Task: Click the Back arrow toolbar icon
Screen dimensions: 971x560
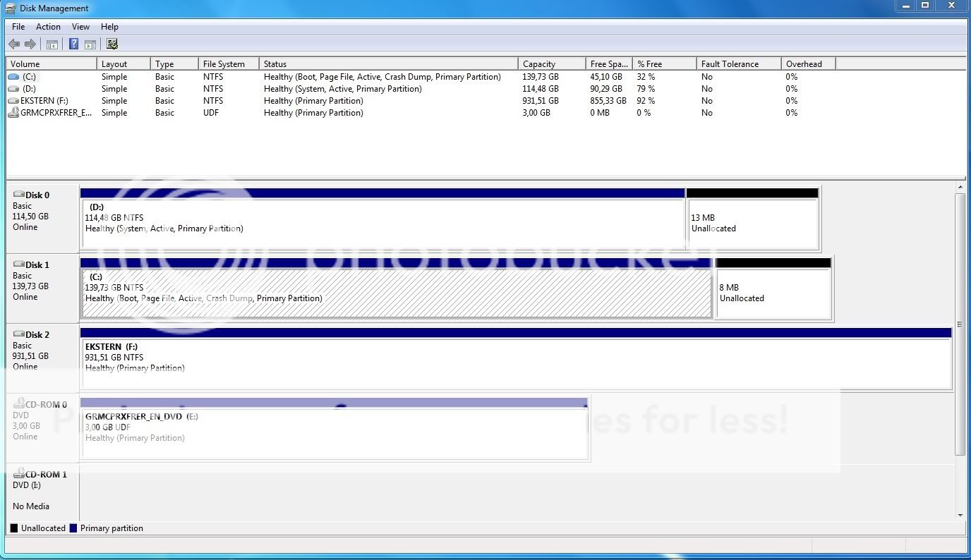Action: pyautogui.click(x=14, y=44)
